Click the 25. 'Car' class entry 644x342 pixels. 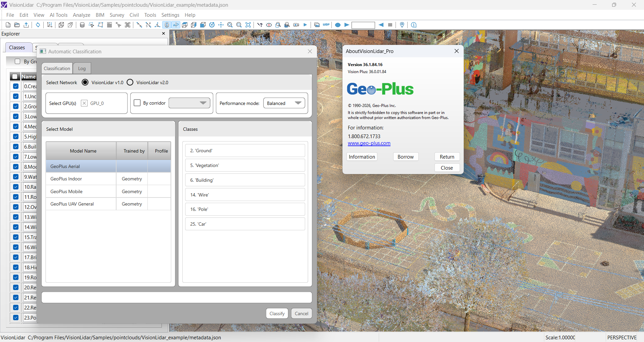245,224
